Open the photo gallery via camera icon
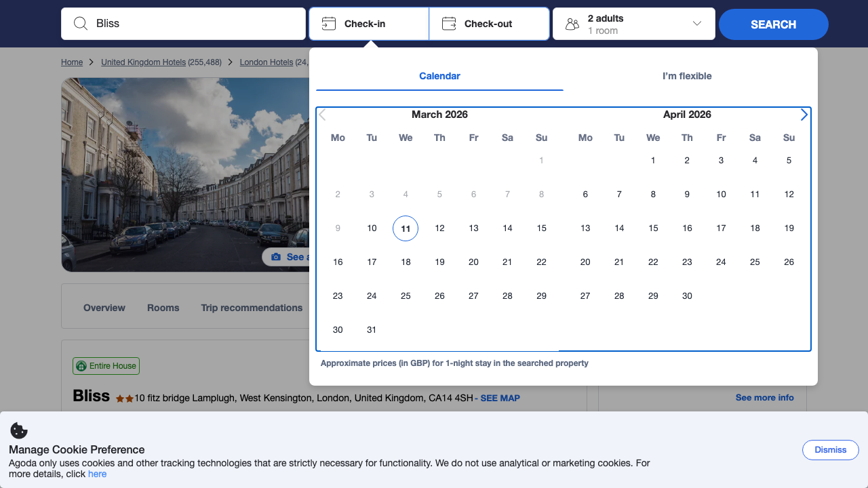 coord(275,256)
